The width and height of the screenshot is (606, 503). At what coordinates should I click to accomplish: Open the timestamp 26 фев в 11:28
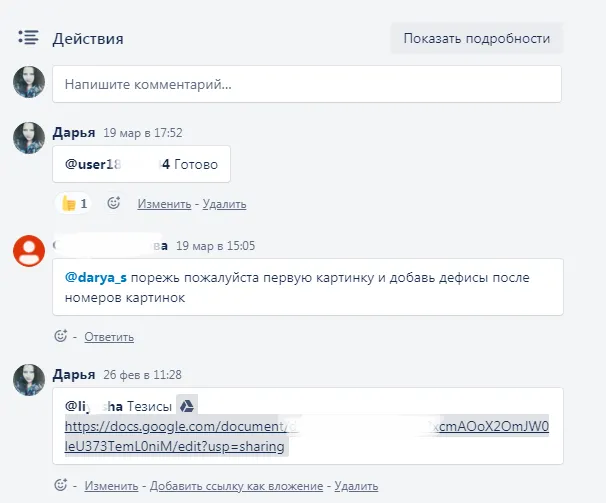click(x=143, y=374)
